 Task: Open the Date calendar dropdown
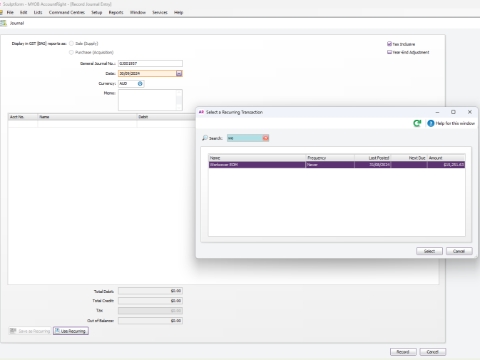[179, 73]
